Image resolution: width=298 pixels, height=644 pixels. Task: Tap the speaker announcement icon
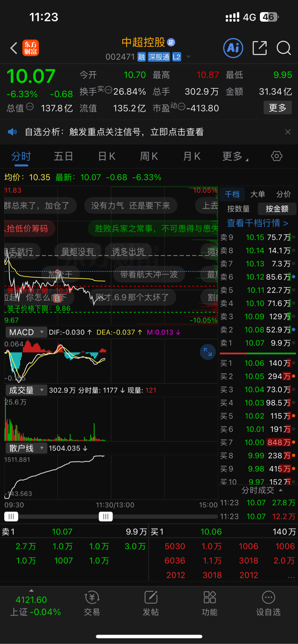point(12,132)
